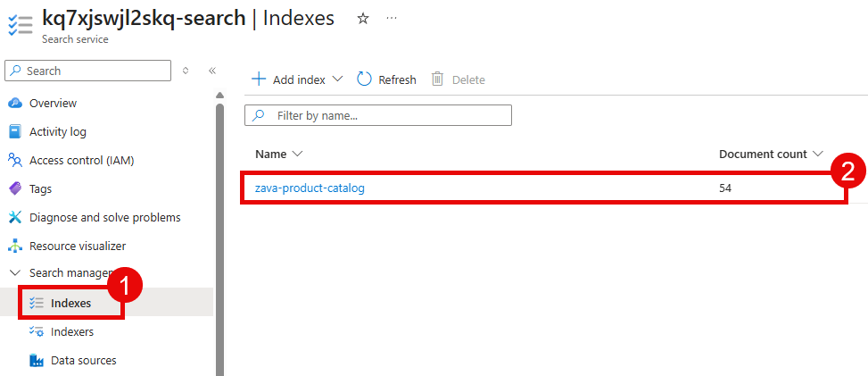Click the sidebar sort up-down icon
This screenshot has height=376, width=868.
click(186, 71)
